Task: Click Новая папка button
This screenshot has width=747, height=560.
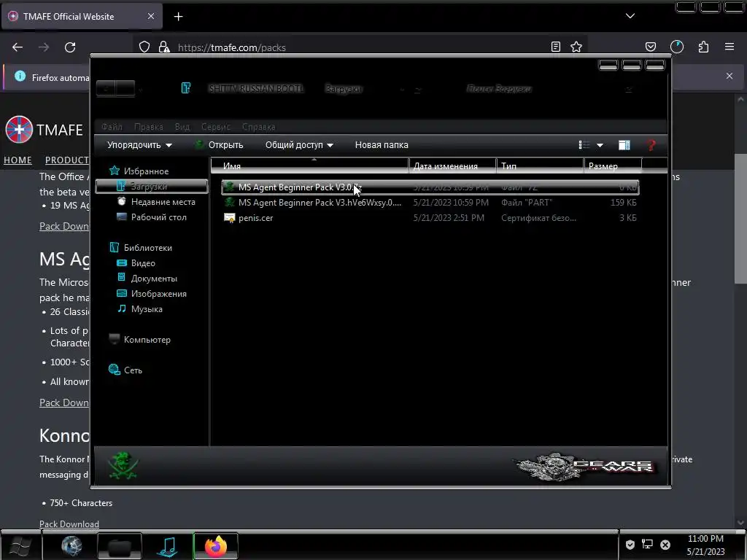Action: (x=382, y=145)
